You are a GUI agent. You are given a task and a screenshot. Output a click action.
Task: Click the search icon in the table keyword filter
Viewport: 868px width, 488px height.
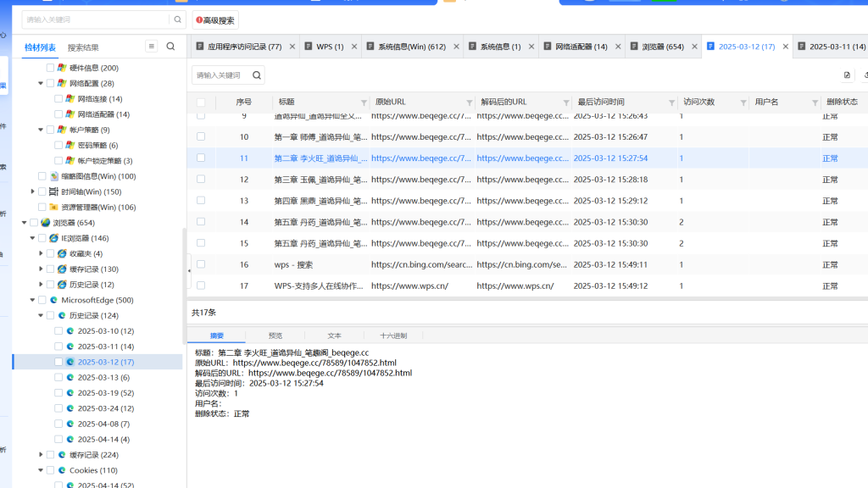pyautogui.click(x=257, y=75)
